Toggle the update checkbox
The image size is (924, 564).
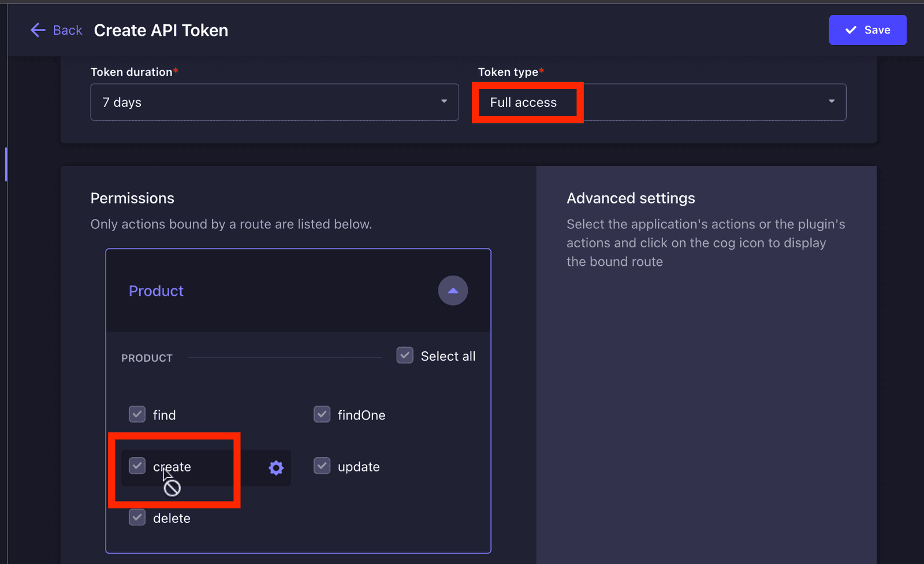click(x=322, y=466)
